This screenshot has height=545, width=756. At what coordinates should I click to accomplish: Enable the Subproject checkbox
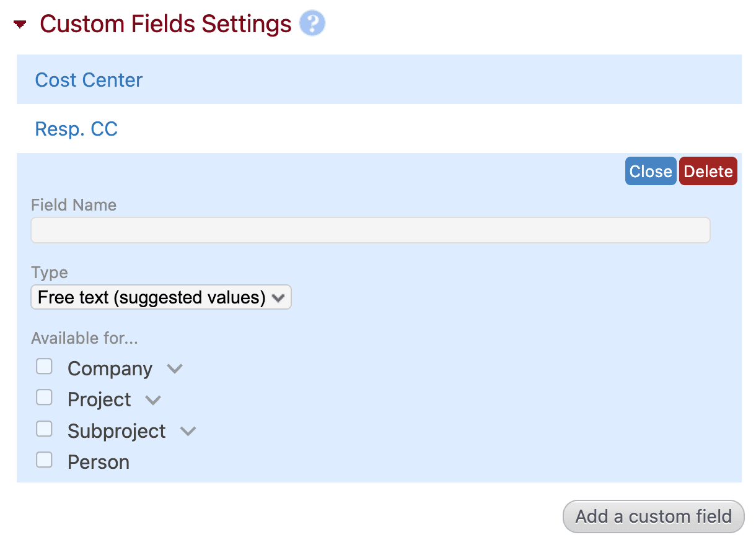tap(44, 429)
